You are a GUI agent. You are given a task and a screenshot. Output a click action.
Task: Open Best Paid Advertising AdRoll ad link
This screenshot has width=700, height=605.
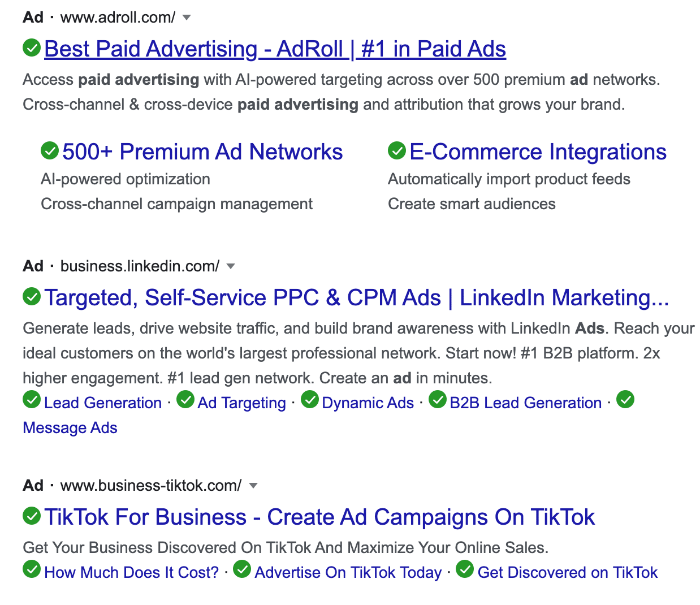coord(275,49)
